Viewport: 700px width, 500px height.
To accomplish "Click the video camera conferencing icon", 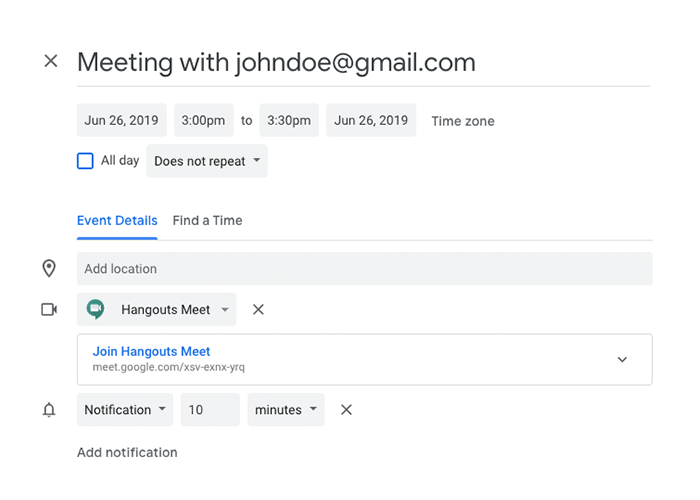I will pos(49,310).
